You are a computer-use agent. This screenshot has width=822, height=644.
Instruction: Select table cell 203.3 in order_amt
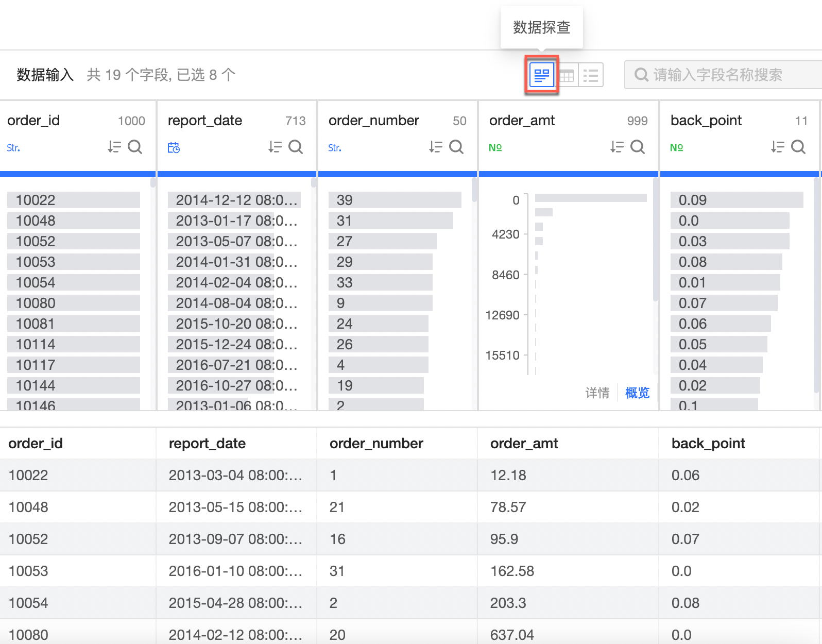[x=568, y=603]
